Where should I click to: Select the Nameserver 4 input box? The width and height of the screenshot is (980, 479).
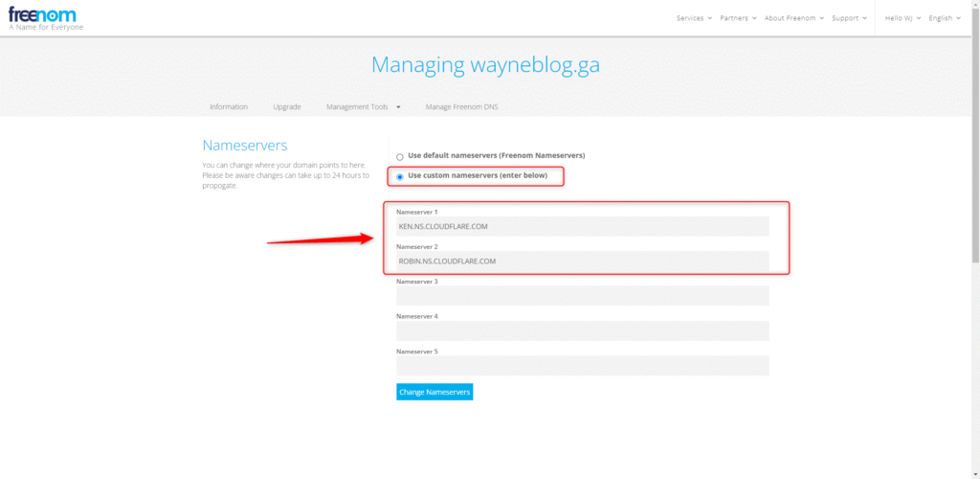582,331
